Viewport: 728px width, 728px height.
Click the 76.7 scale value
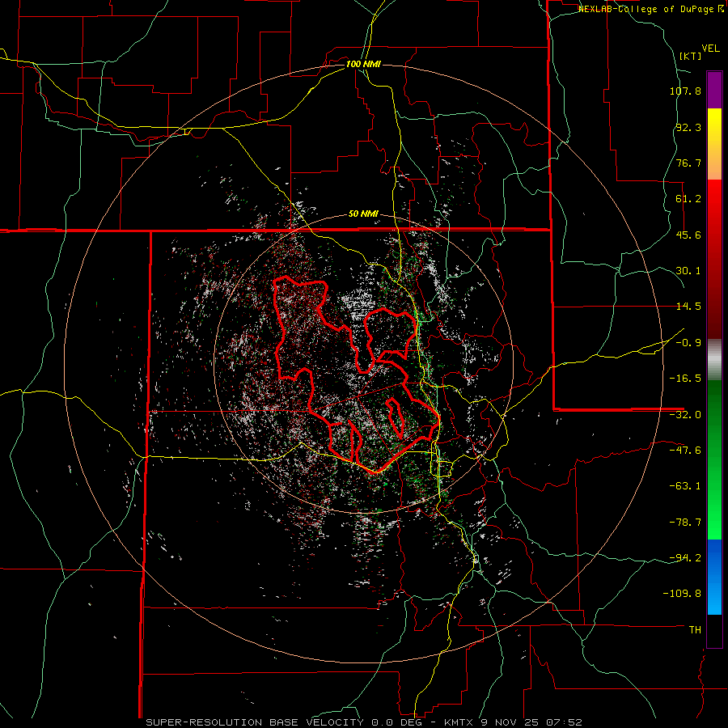pos(688,163)
